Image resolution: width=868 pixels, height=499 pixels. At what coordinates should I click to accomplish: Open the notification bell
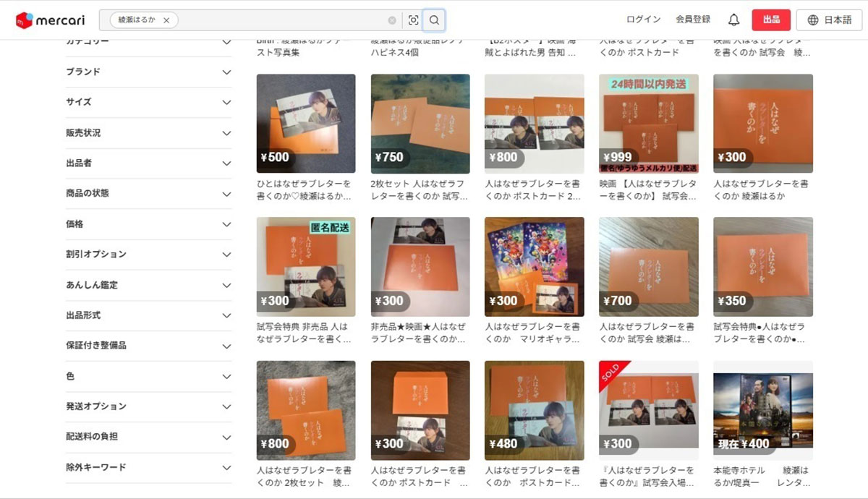click(x=733, y=20)
